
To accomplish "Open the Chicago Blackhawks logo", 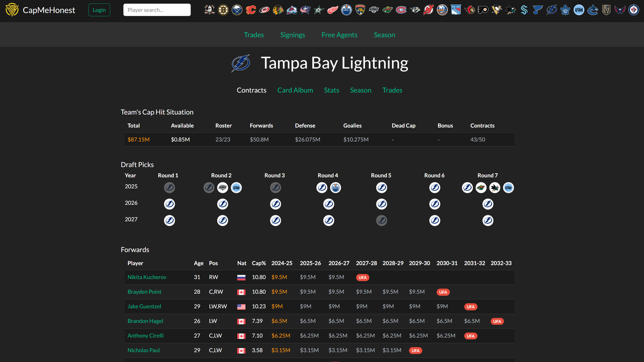I will click(278, 10).
